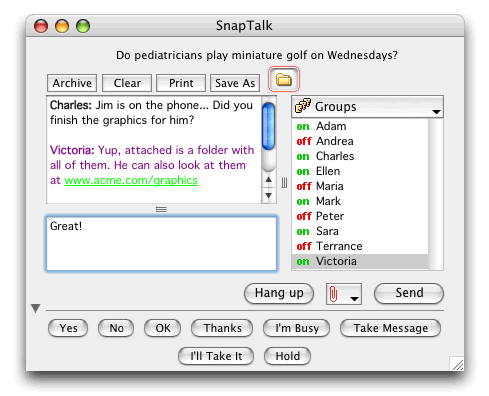Click the blue chat scrollbar thumb
This screenshot has height=396, width=489.
pyautogui.click(x=268, y=127)
